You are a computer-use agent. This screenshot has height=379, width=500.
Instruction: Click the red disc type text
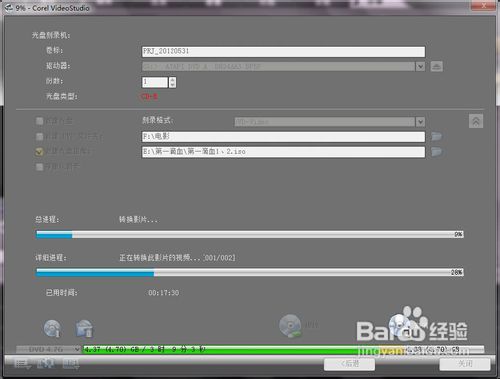[x=149, y=97]
